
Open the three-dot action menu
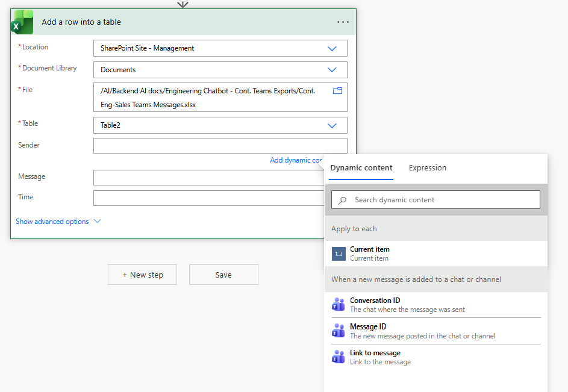click(343, 22)
